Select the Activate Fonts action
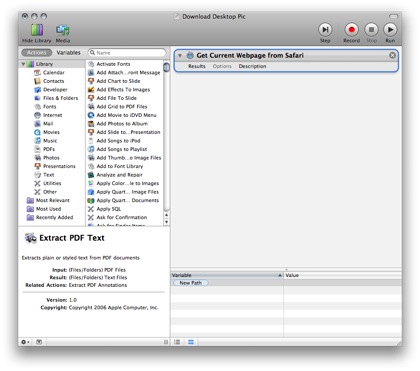 113,64
